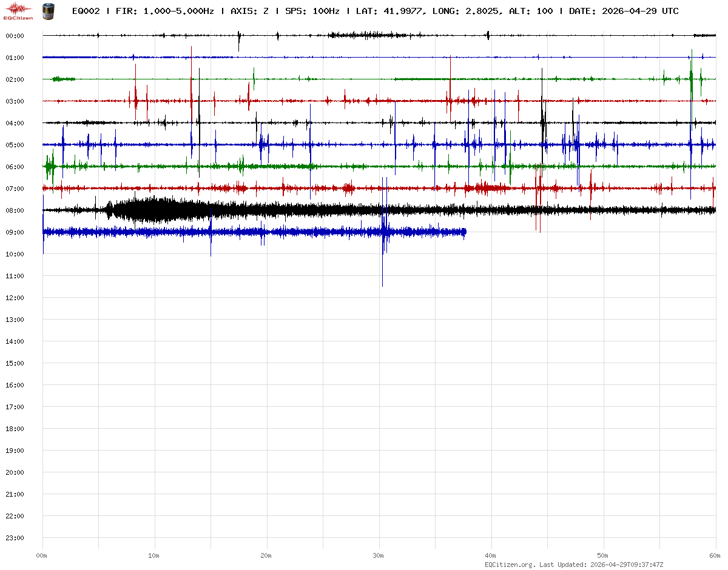Click the 30m minute axis label
Screen dimensions: 728x570
click(x=379, y=555)
